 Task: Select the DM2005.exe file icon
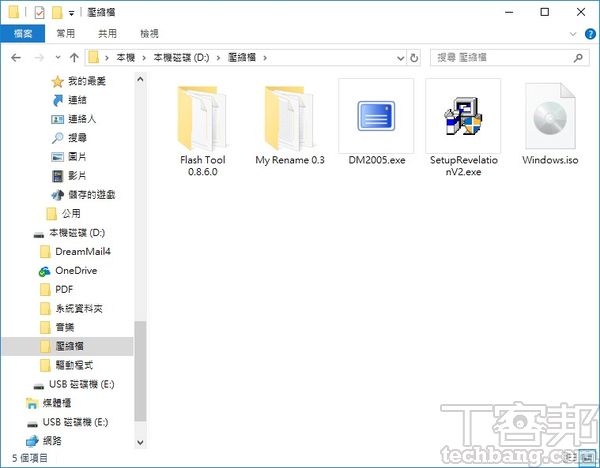point(376,116)
